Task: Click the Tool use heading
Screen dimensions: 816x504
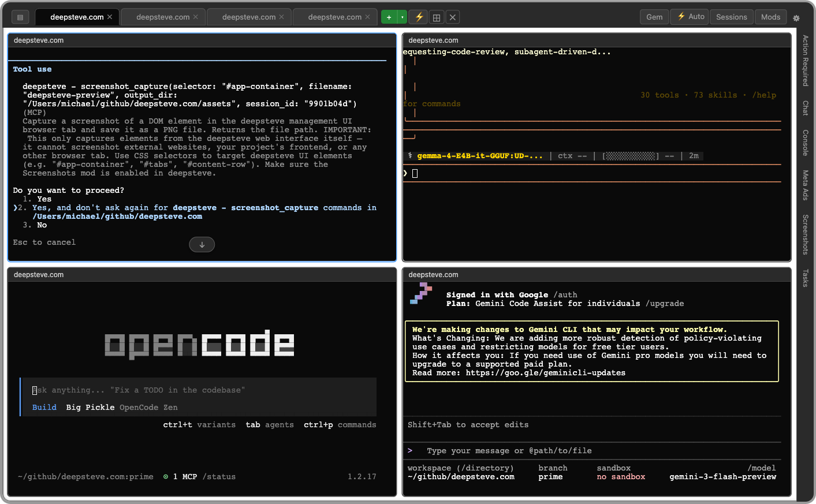Action: coord(32,69)
